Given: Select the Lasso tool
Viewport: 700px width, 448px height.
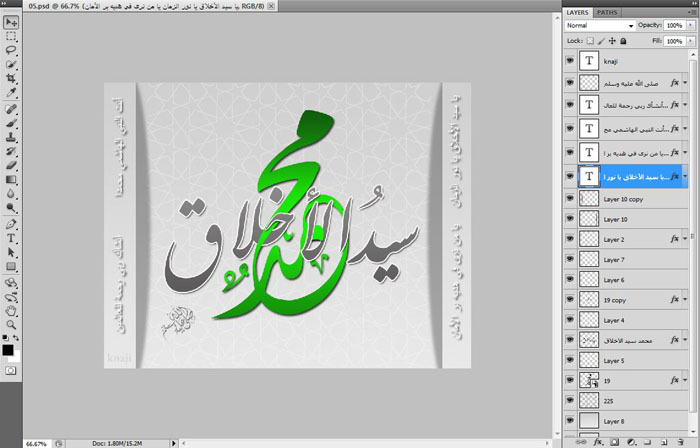Looking at the screenshot, I should tap(11, 49).
